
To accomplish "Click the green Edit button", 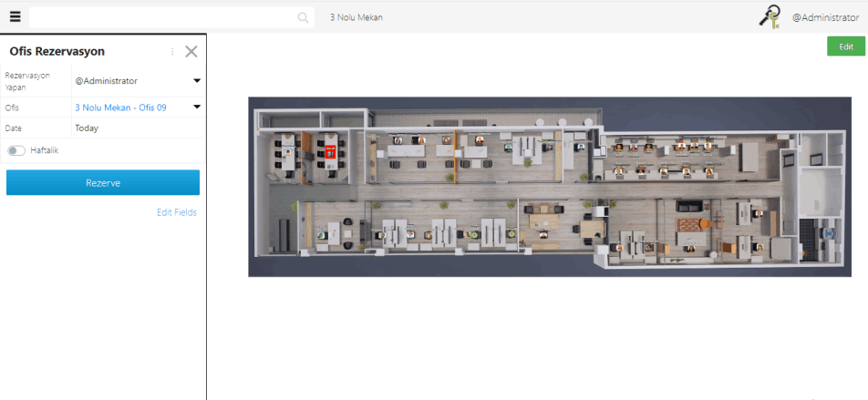I will [x=845, y=46].
